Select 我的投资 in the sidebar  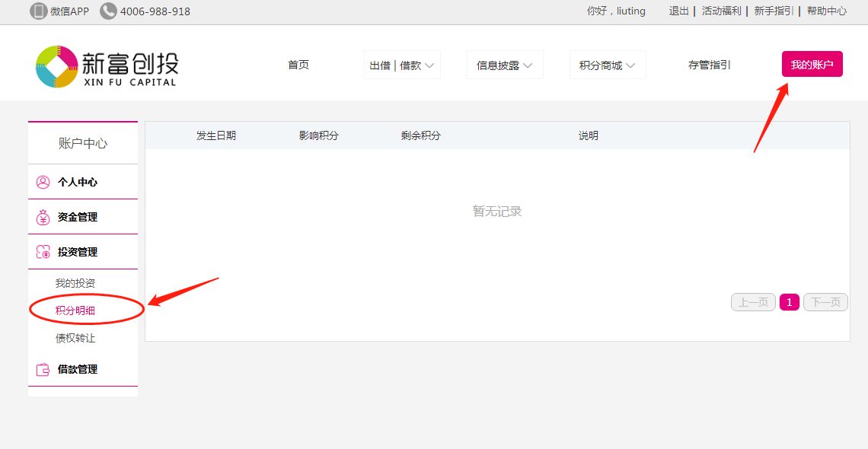coord(75,284)
